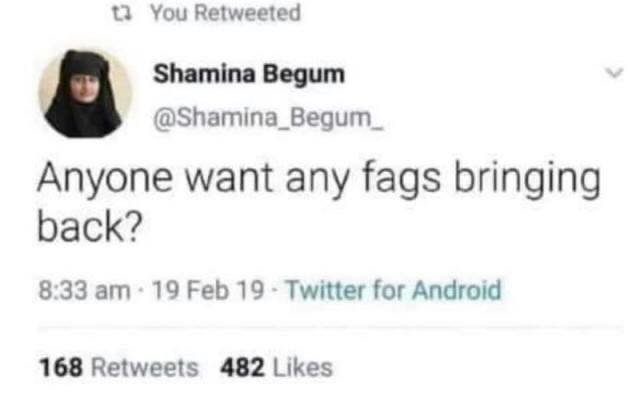Click the divider line above counts
This screenshot has height=393, width=640.
coord(331,327)
